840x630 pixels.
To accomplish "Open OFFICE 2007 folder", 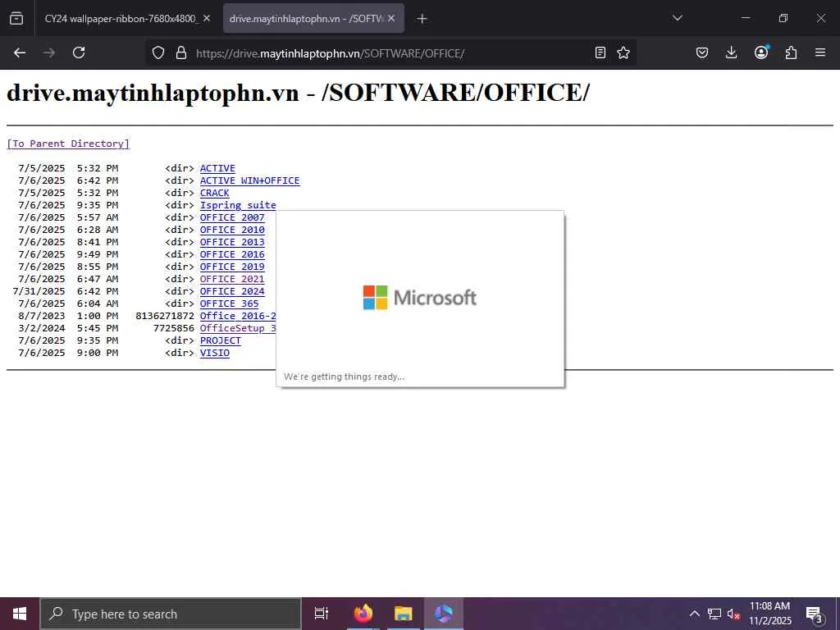I will (x=232, y=217).
